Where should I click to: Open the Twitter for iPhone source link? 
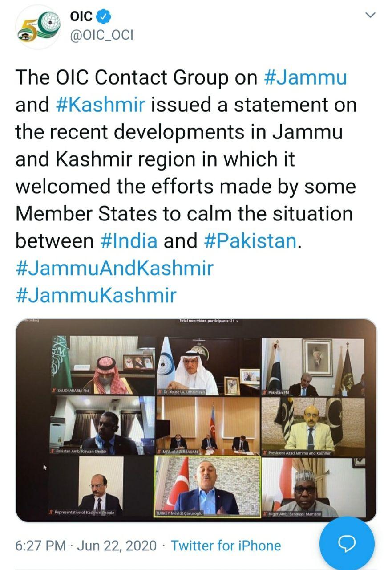point(226,546)
